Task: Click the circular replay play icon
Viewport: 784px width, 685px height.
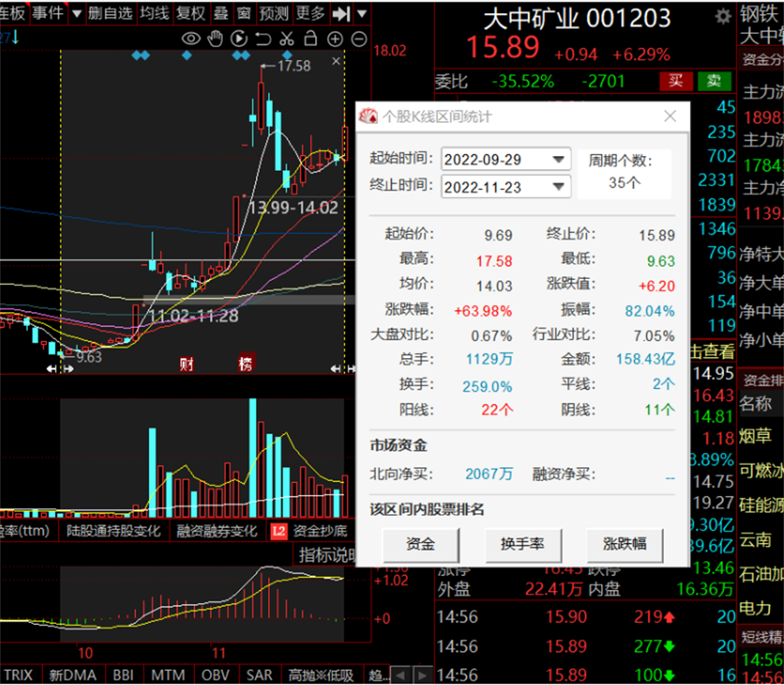Action: tap(240, 39)
